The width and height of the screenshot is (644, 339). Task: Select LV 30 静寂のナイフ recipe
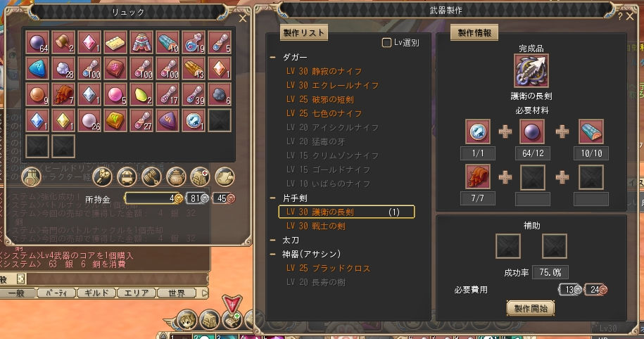[324, 72]
